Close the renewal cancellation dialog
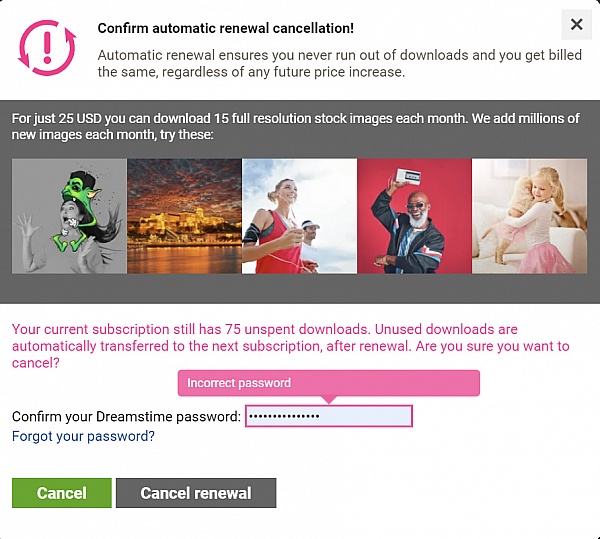The height and width of the screenshot is (539, 600). (576, 25)
